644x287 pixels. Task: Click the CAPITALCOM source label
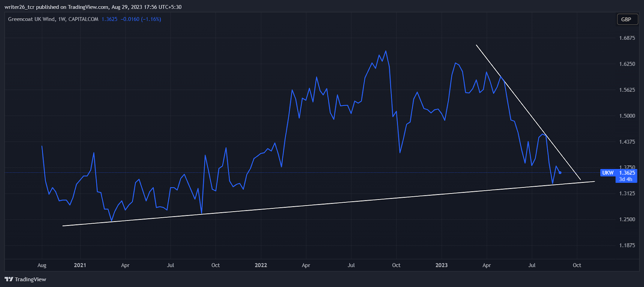coord(83,19)
